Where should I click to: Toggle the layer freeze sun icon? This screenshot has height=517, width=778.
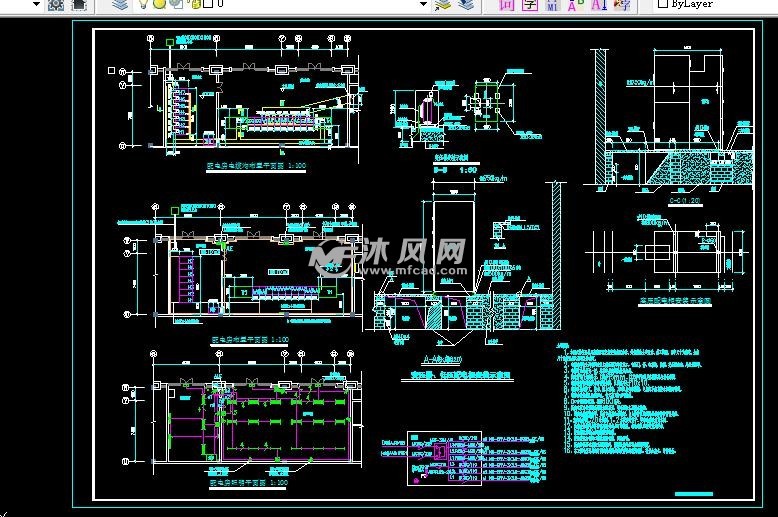[159, 4]
